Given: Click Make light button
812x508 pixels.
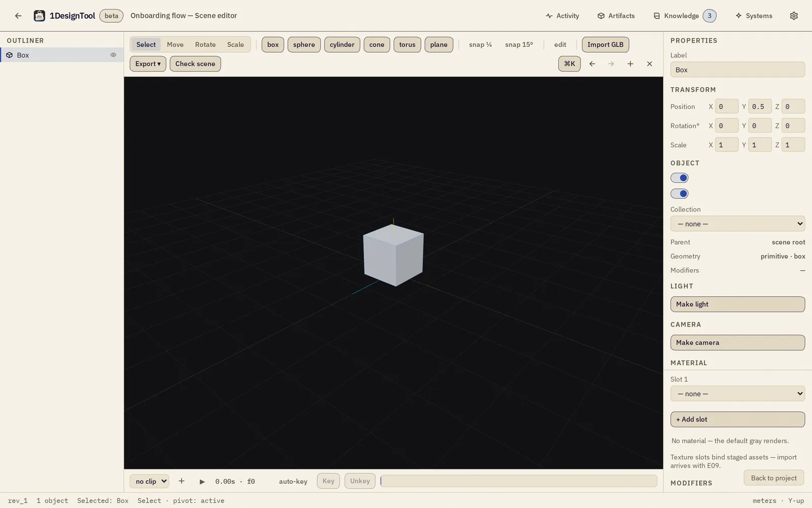Looking at the screenshot, I should click(x=737, y=304).
